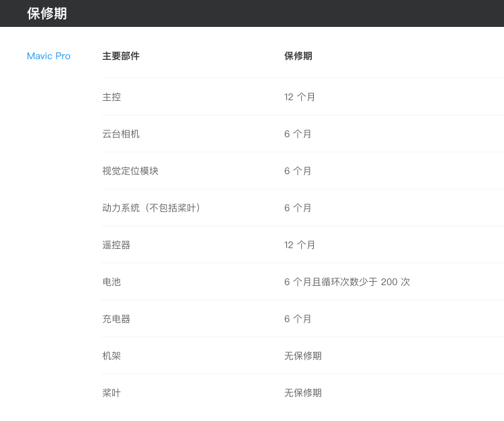This screenshot has height=421, width=504.
Task: Click the 6 个月 value beside 云台相机
Action: coord(298,134)
